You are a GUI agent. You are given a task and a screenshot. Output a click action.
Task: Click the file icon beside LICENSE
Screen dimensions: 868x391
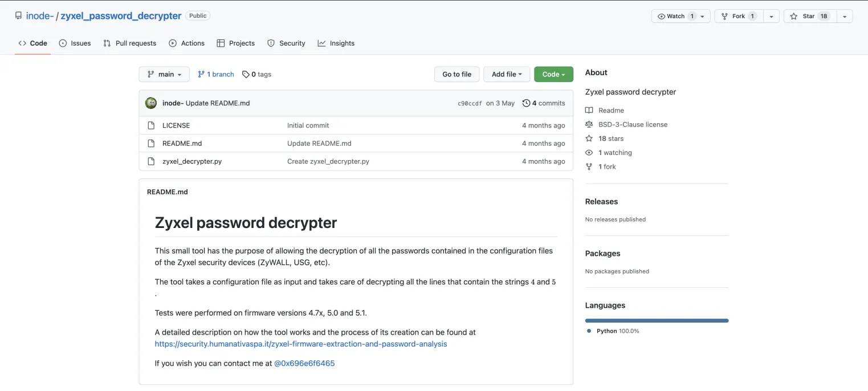pyautogui.click(x=151, y=125)
